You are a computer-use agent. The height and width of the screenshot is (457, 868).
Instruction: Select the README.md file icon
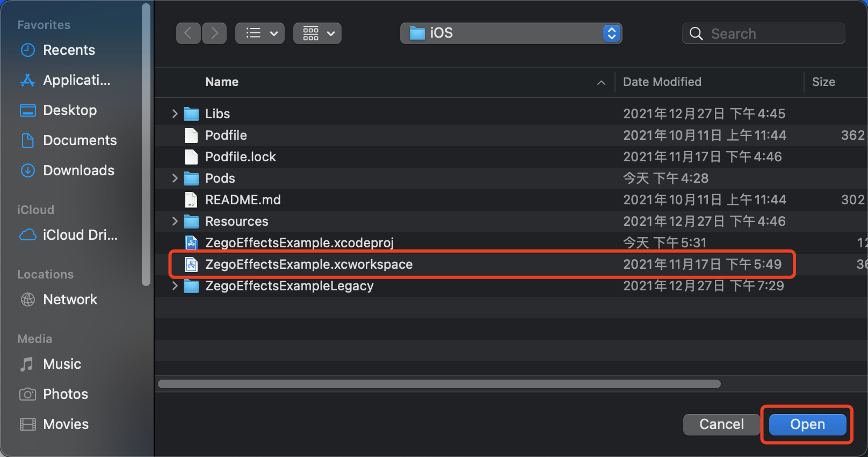(x=191, y=199)
